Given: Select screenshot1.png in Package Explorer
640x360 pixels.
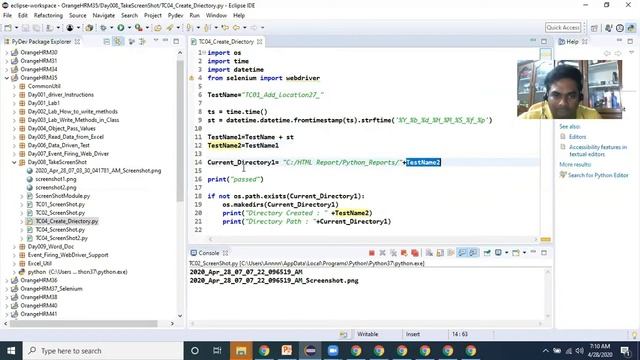Looking at the screenshot, I should point(56,179).
